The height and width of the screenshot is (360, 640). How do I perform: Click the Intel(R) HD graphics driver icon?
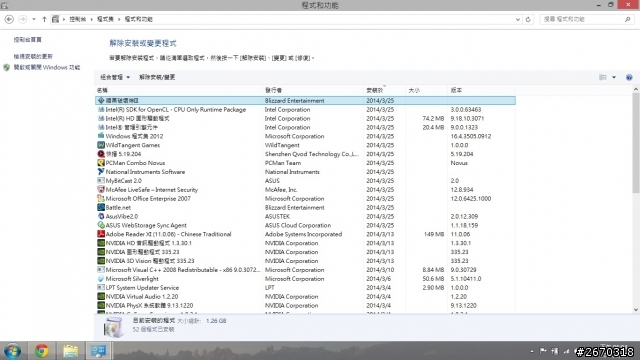(x=101, y=118)
